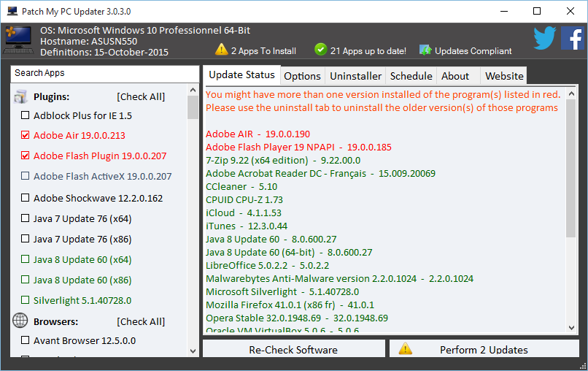
Task: Select LibreOffice 5.0.2.2 line
Action: click(268, 265)
